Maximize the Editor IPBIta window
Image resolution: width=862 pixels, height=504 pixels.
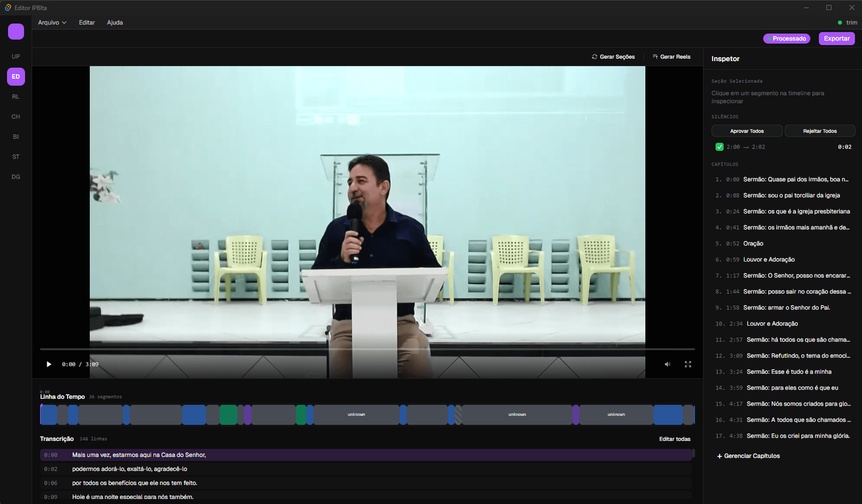click(x=829, y=8)
